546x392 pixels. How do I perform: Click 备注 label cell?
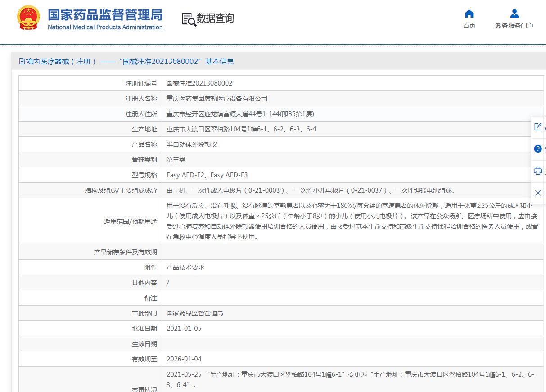click(90, 298)
